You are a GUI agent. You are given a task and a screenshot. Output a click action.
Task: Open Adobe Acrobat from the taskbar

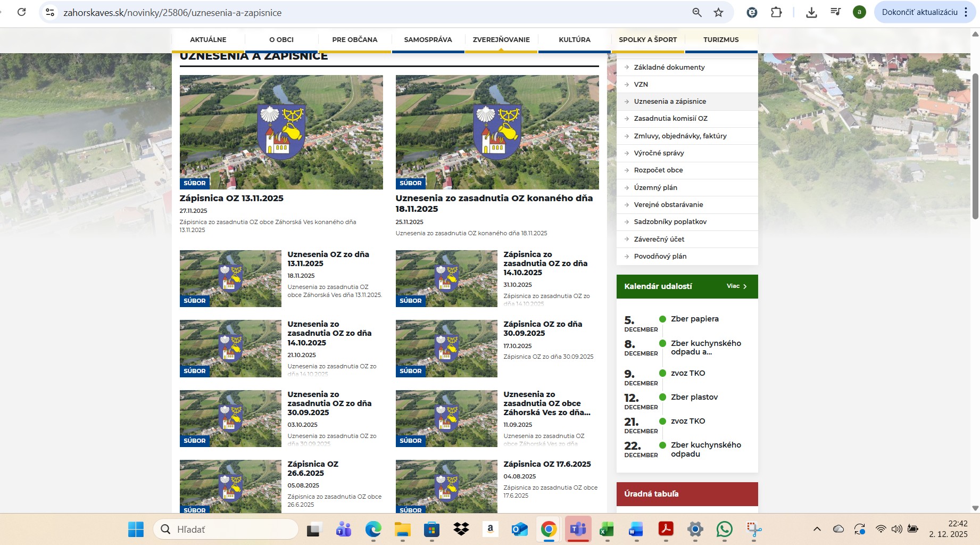tap(666, 529)
